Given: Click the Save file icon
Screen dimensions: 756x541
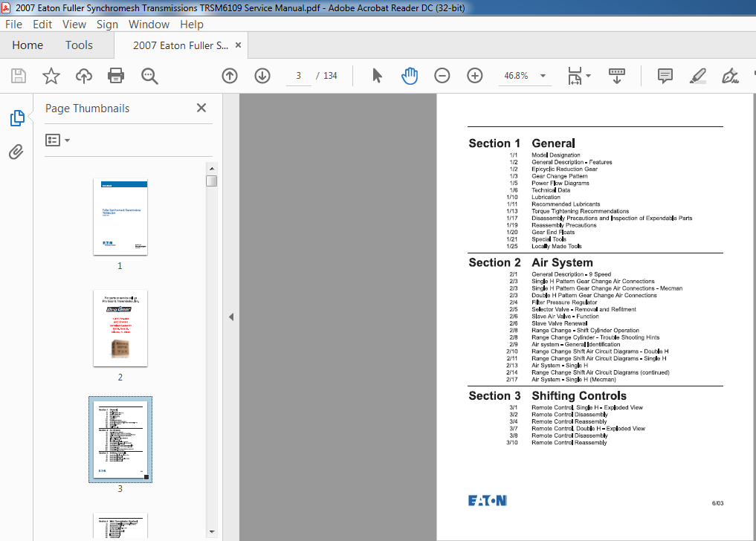Looking at the screenshot, I should [19, 76].
